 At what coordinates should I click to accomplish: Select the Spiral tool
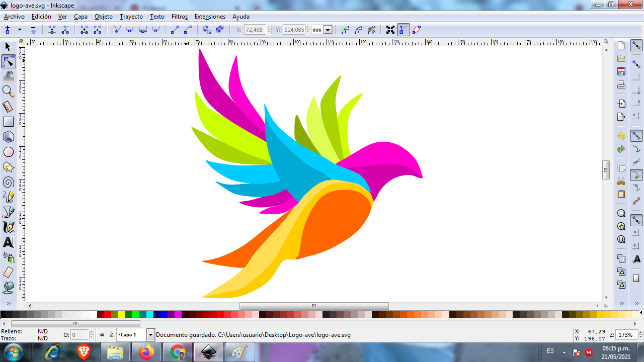(x=8, y=182)
